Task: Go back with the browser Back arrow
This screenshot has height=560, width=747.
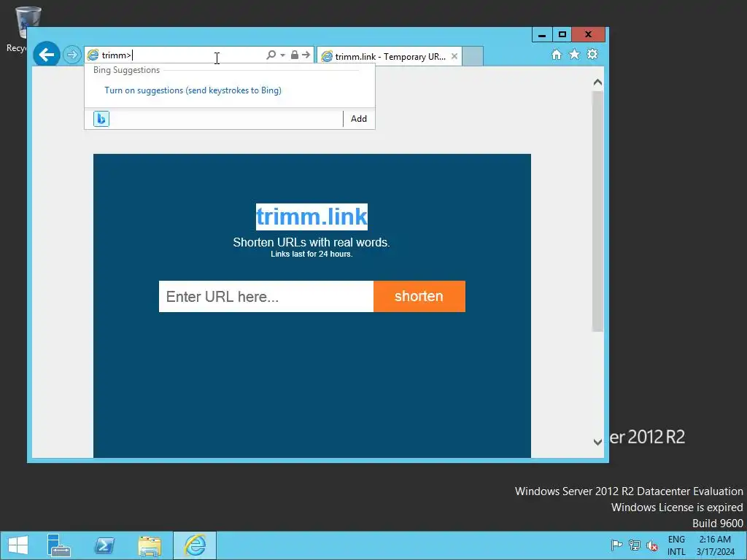Action: [46, 55]
